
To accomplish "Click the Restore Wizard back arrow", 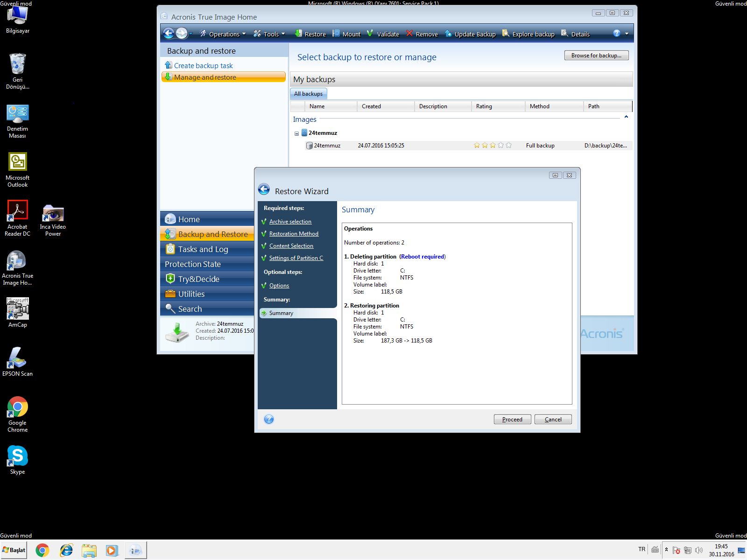I will (x=264, y=189).
